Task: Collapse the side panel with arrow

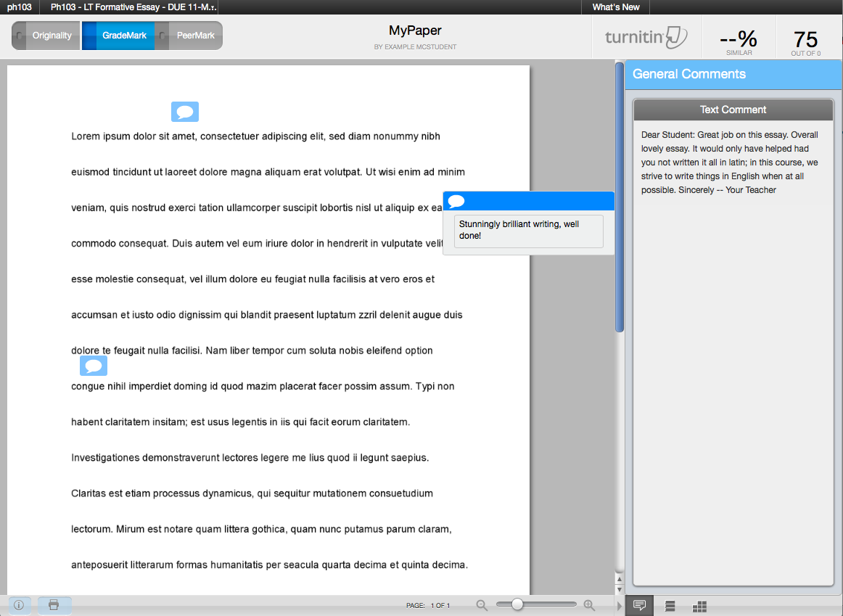Action: (x=619, y=605)
